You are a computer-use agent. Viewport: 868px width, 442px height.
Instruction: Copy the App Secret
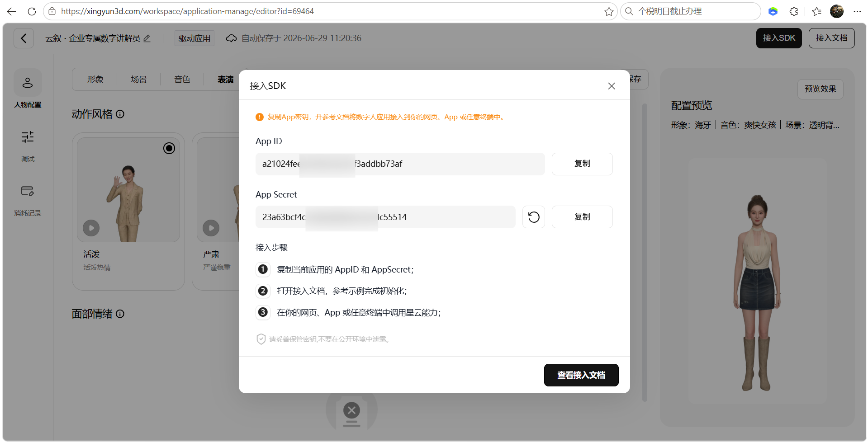[x=582, y=217]
